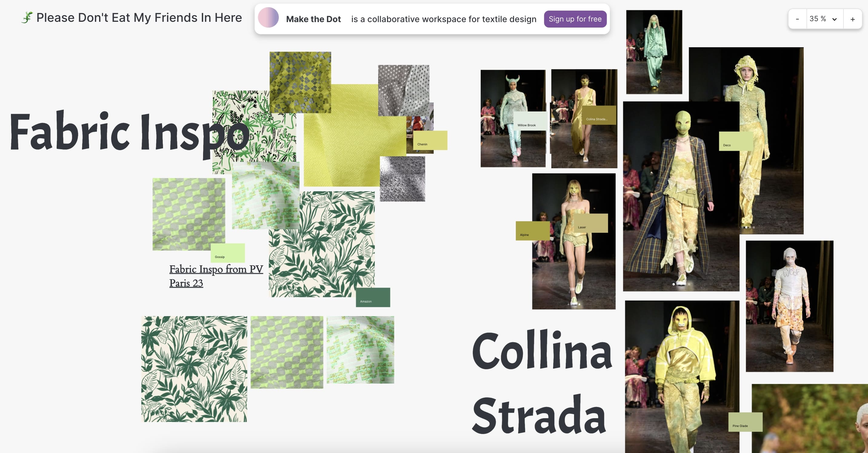Open the Fabric Inspo from PV Paris 23 link
The image size is (868, 453).
[216, 276]
